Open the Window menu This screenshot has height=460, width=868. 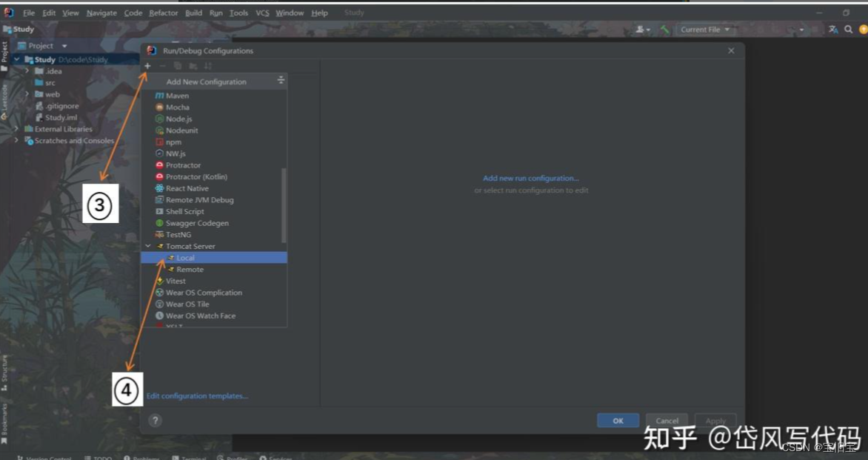[290, 13]
